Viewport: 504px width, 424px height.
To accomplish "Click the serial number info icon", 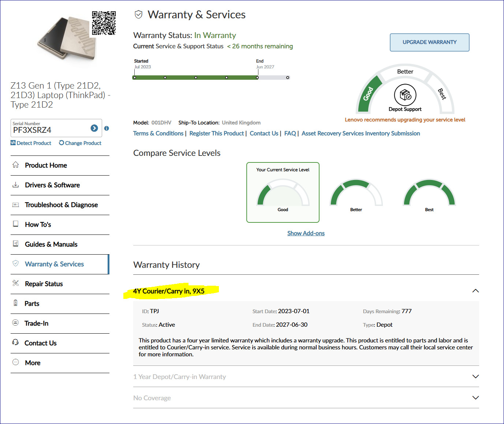I will pos(107,128).
